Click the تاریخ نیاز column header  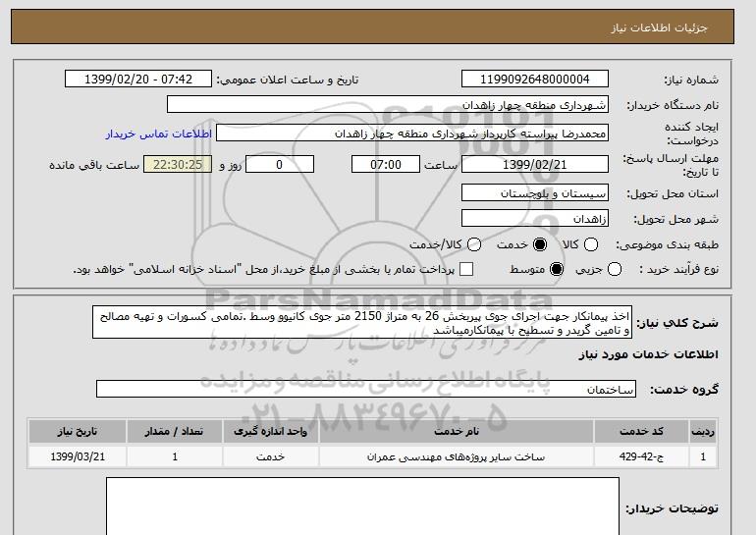[78, 431]
